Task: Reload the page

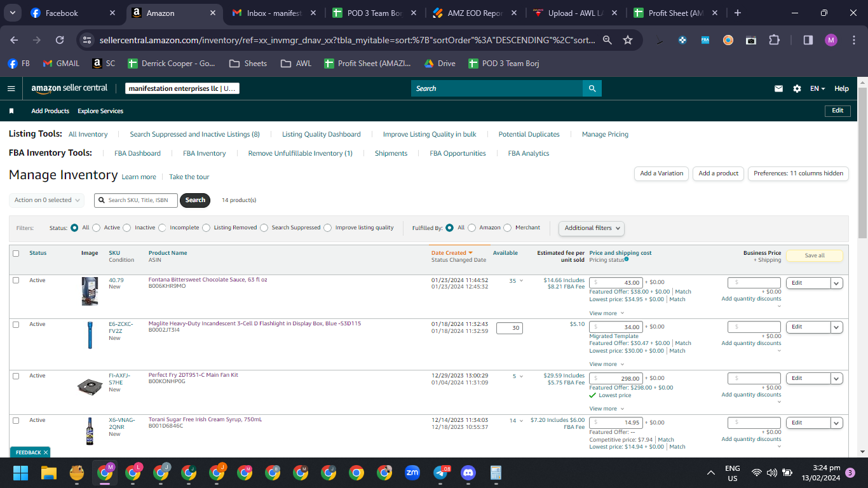Action: click(x=60, y=40)
